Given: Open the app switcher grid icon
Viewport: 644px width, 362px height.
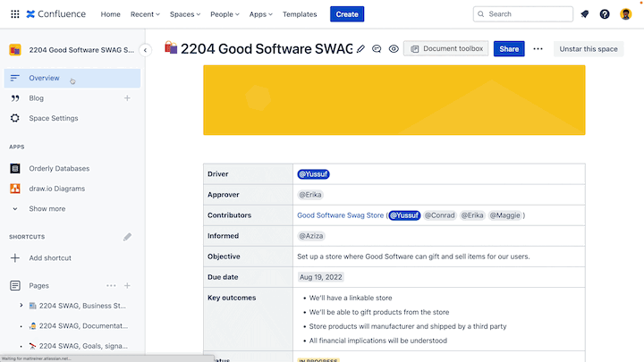Looking at the screenshot, I should (15, 14).
